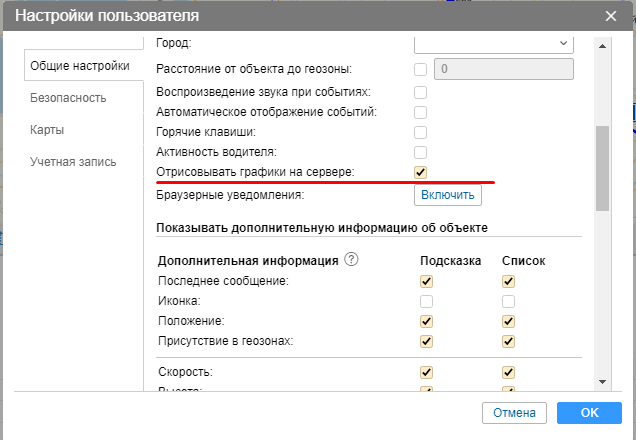The image size is (636, 440).
Task: Check Иконка in the Подсказка column
Action: [427, 301]
